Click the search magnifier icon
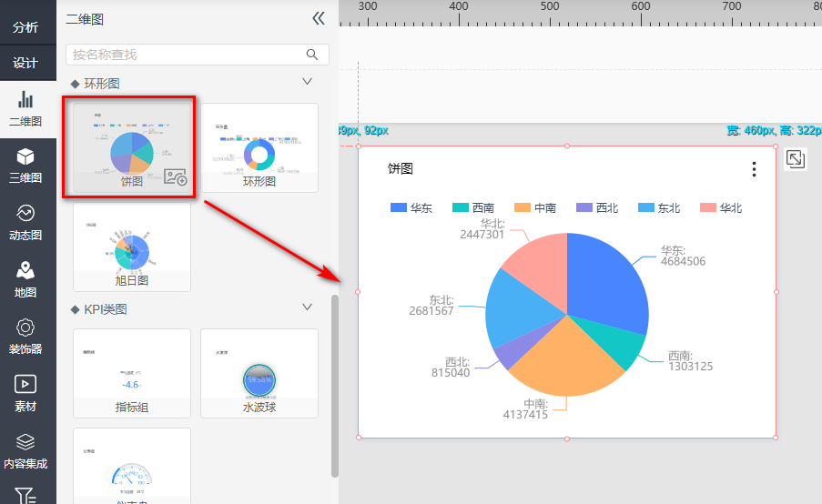This screenshot has height=504, width=822. (312, 55)
